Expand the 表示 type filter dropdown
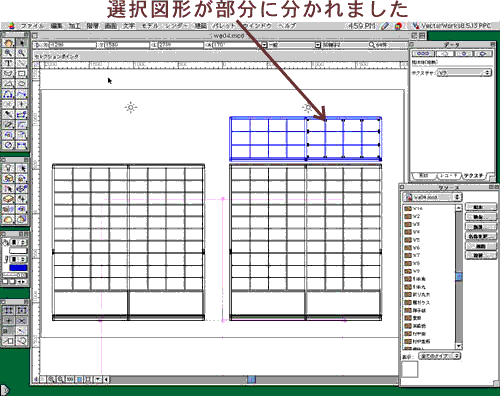 [x=439, y=356]
